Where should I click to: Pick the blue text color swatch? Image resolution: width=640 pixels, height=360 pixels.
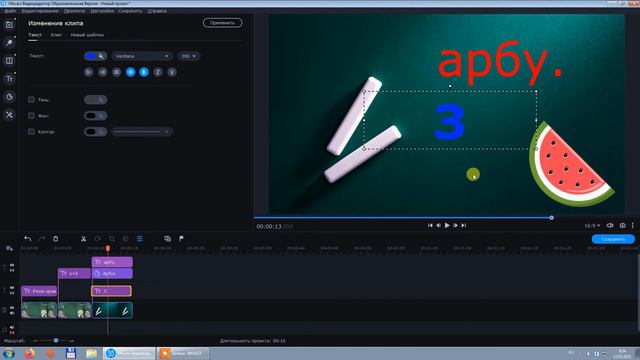click(x=91, y=56)
